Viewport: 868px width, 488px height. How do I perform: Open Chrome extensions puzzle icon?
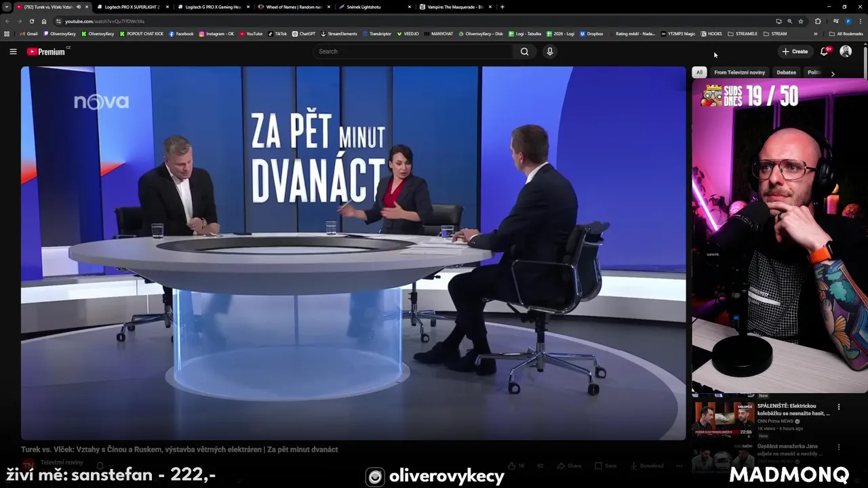pyautogui.click(x=818, y=21)
